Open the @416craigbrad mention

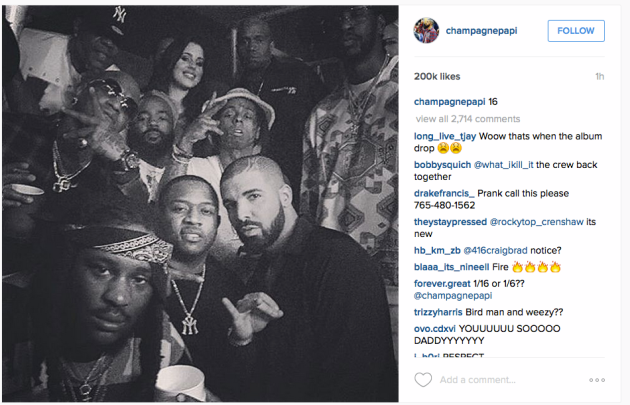tap(495, 250)
